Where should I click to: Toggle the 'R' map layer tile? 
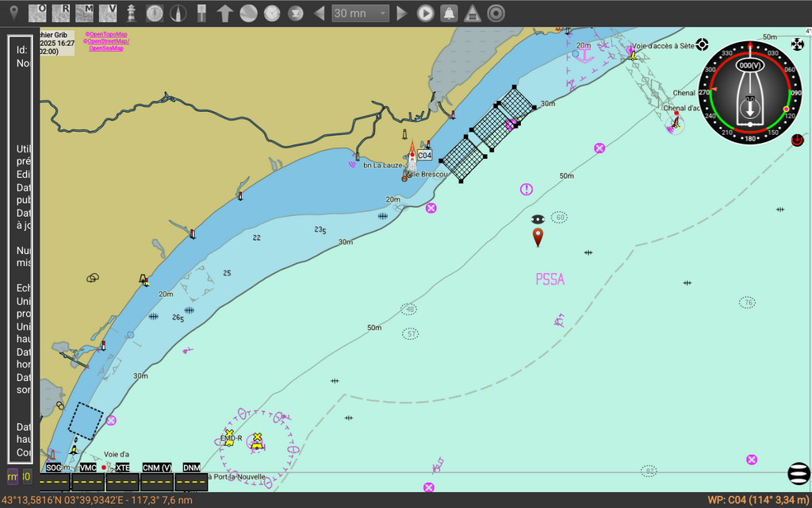pos(61,13)
